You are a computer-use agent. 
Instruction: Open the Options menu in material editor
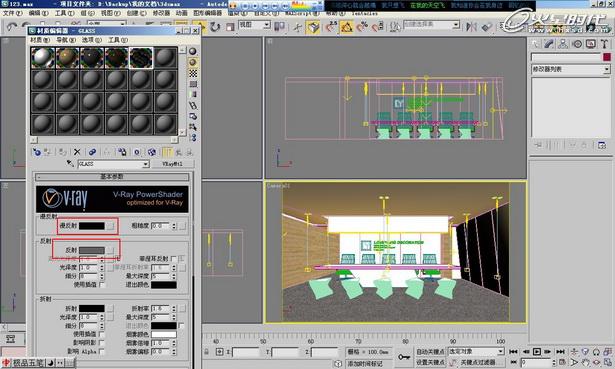(91, 40)
